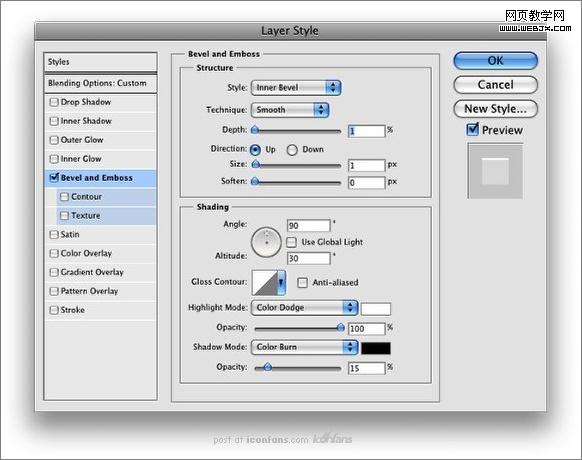Tick the Color Overlay checkbox
Image resolution: width=582 pixels, height=460 pixels.
[x=54, y=254]
